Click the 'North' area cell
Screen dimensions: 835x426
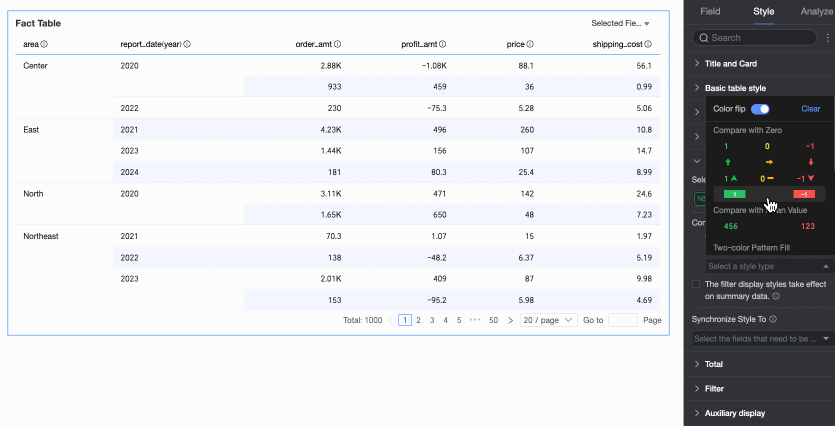[33, 194]
